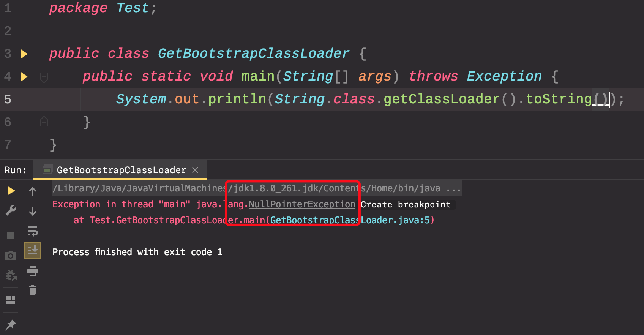Select the GetBootstrapClassLoader run tab
This screenshot has height=335, width=644.
coord(120,170)
